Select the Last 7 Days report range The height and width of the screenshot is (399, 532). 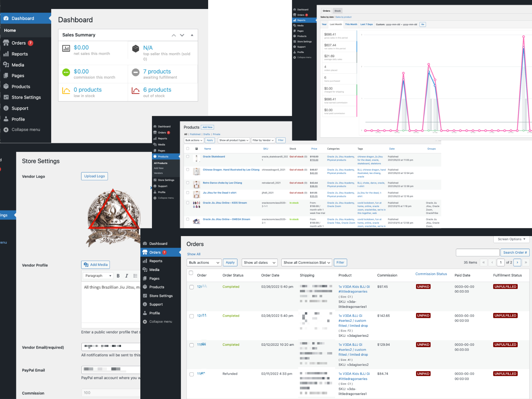click(x=366, y=24)
